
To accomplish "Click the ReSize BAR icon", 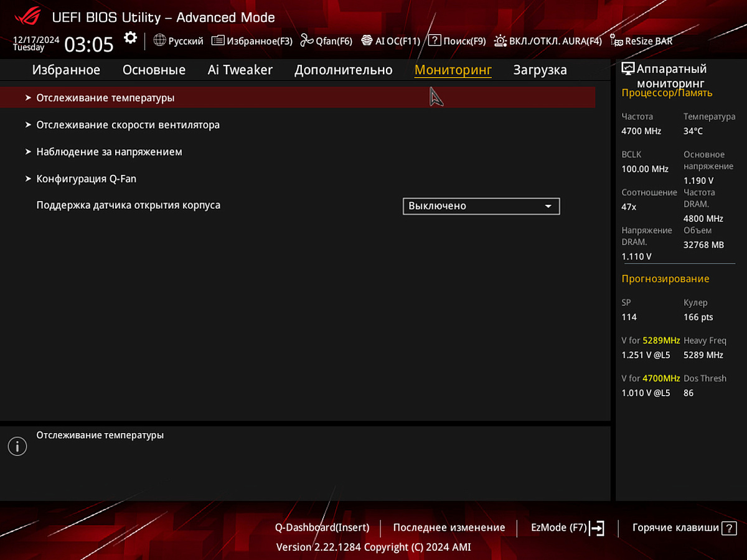I will tap(616, 42).
